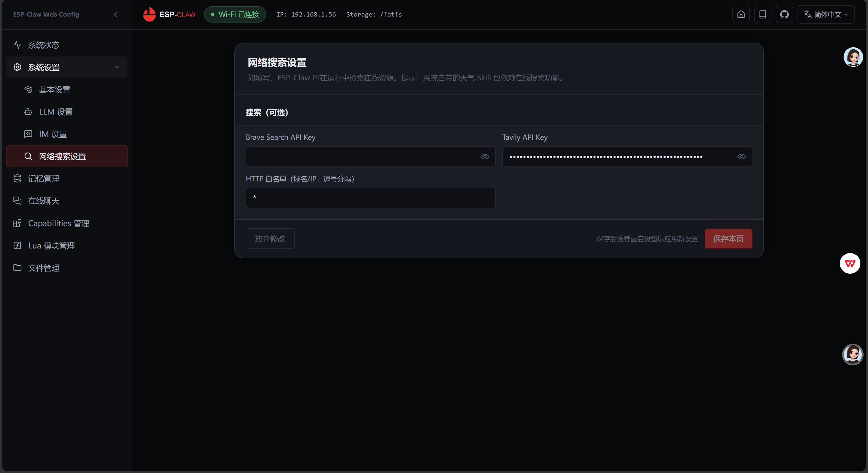Open LLM 设置 page
Image resolution: width=868 pixels, height=473 pixels.
pos(67,112)
